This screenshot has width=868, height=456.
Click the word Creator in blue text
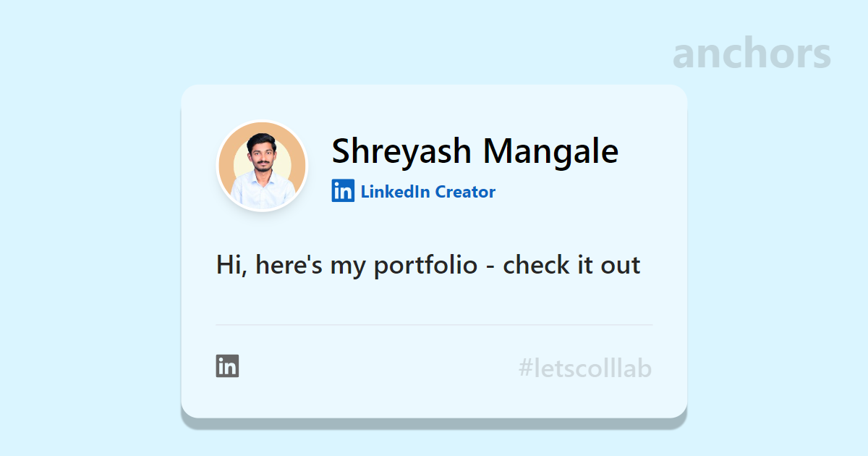pos(465,192)
